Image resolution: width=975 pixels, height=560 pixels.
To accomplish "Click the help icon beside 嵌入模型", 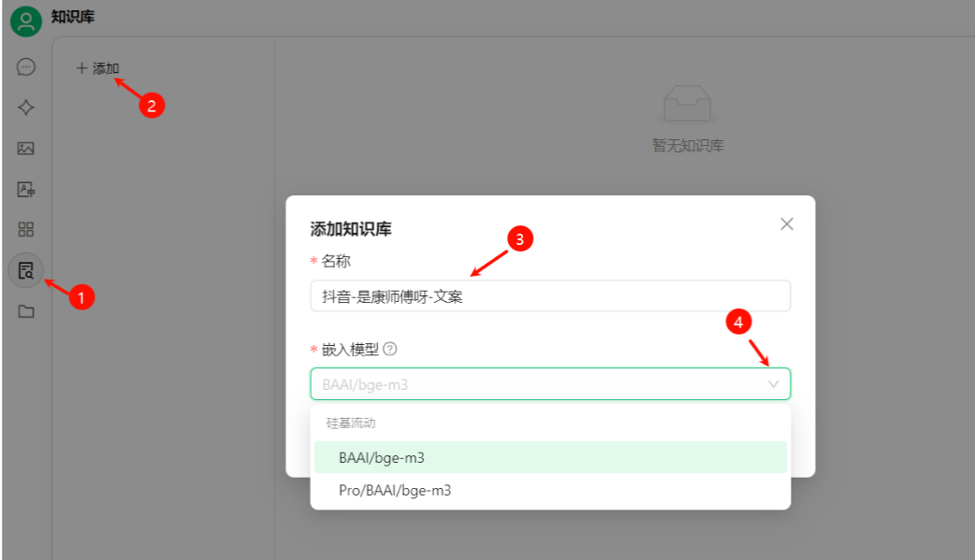I will pyautogui.click(x=390, y=349).
